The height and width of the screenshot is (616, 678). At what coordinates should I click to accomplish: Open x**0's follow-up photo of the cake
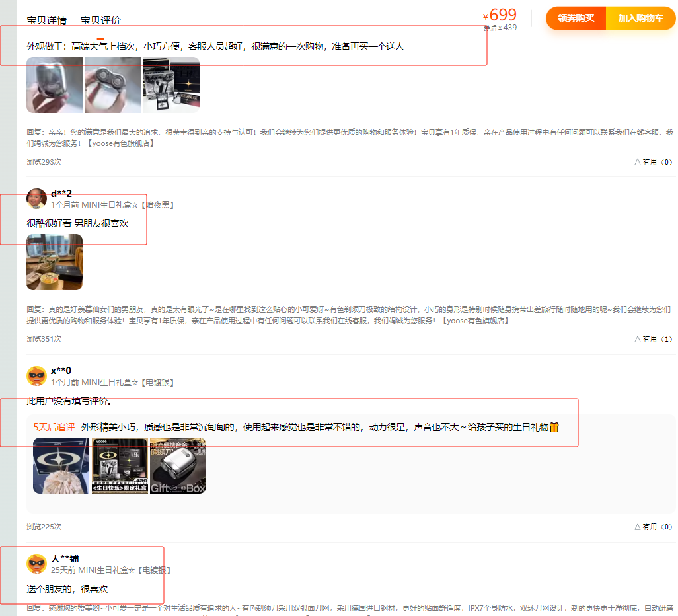pyautogui.click(x=61, y=465)
